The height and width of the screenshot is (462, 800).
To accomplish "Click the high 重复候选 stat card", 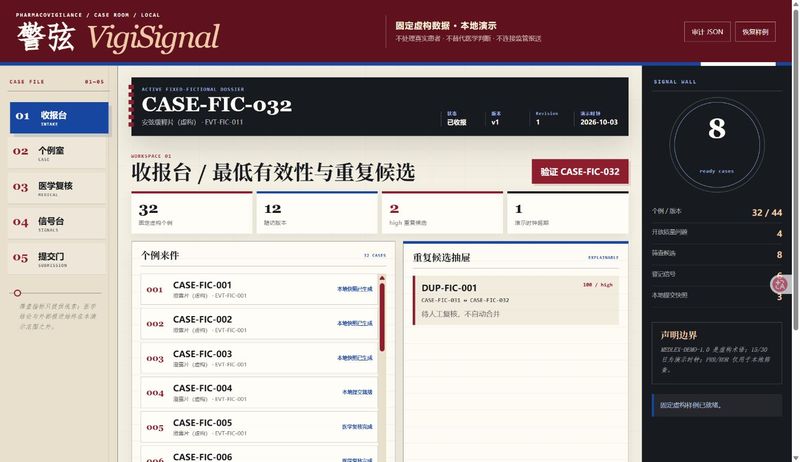I will [x=442, y=213].
